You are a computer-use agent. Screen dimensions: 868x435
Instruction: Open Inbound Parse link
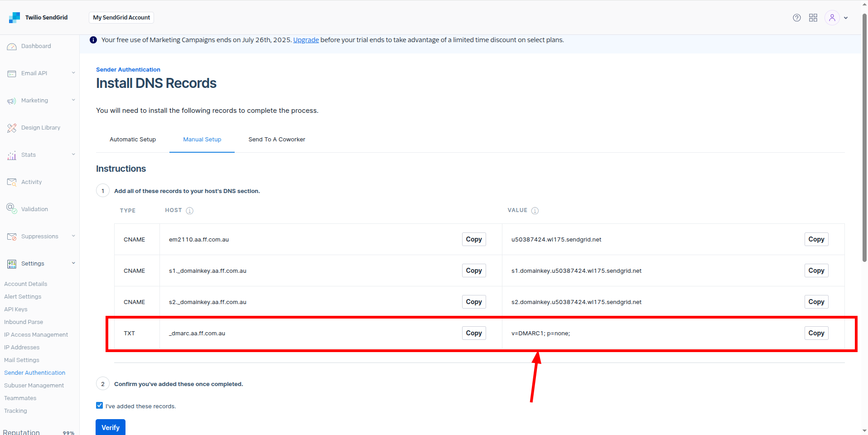(24, 322)
